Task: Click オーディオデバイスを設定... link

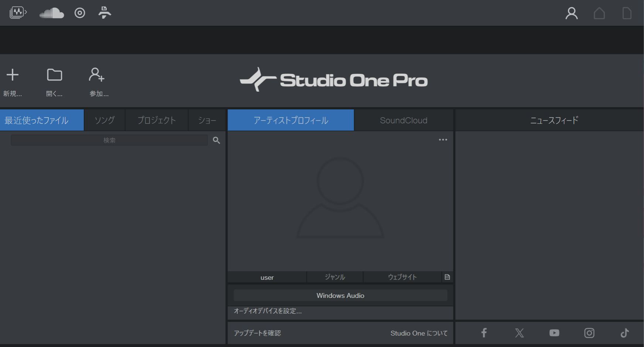Action: 268,311
